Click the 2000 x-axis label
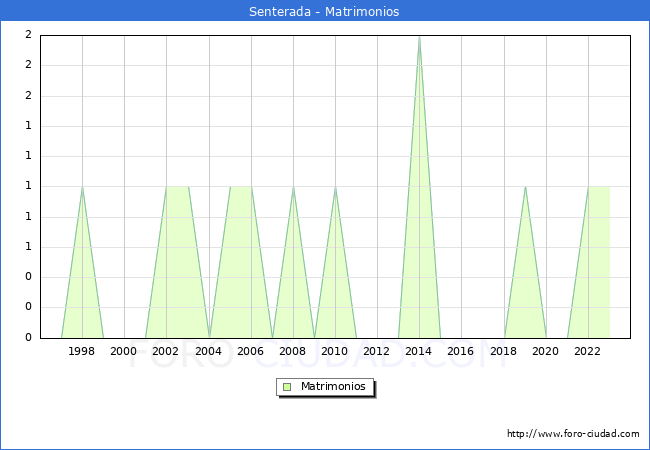 pos(124,351)
